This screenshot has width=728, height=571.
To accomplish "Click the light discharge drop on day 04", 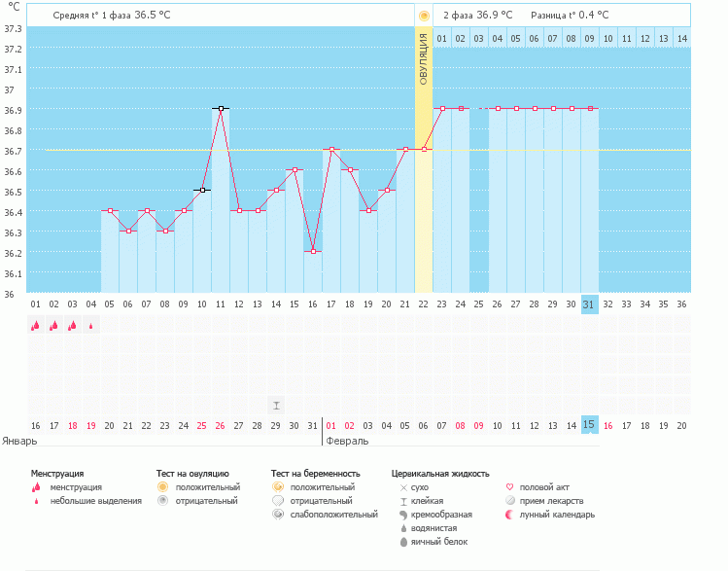I will 91,326.
